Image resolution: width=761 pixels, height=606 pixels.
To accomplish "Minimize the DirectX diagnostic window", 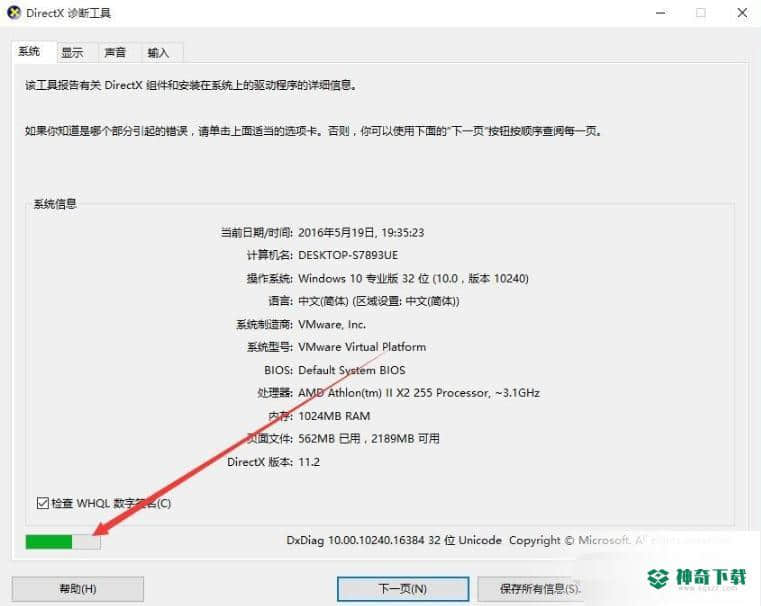I will 661,13.
